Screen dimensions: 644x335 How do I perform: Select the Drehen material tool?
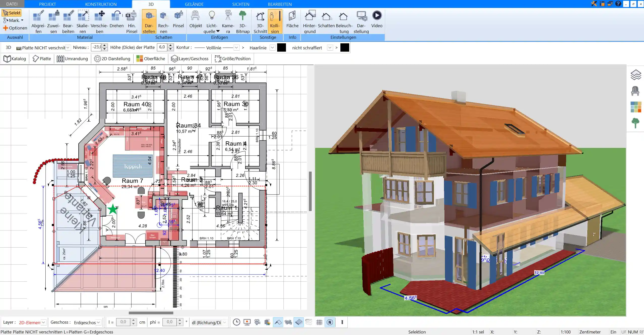(x=116, y=20)
